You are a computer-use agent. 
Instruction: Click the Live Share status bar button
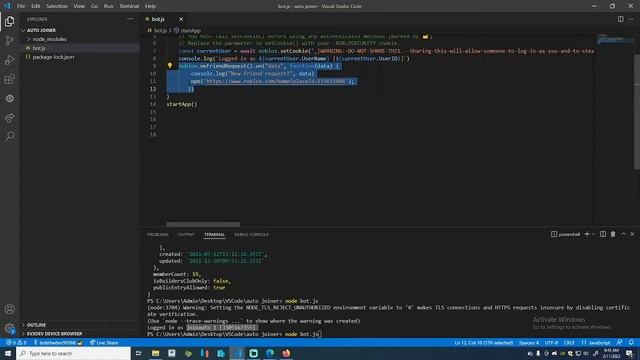click(x=104, y=342)
